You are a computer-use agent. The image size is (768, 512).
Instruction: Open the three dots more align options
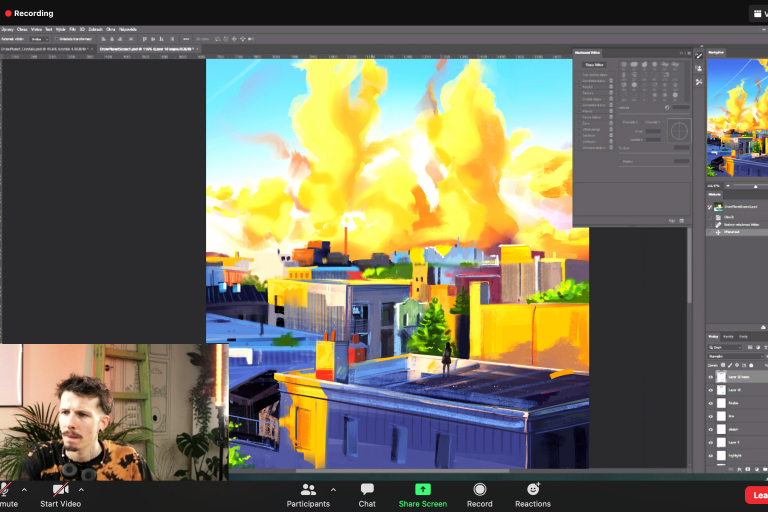(x=186, y=39)
